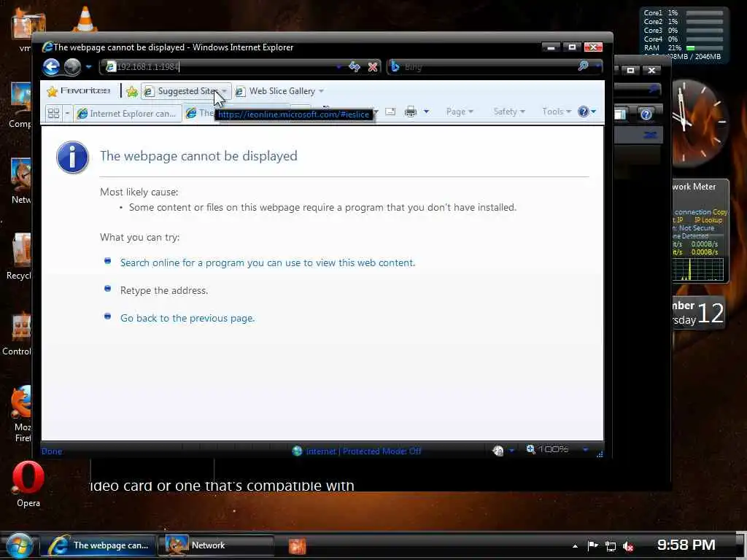Image resolution: width=747 pixels, height=560 pixels.
Task: Click the Forward navigation button
Action: click(72, 66)
